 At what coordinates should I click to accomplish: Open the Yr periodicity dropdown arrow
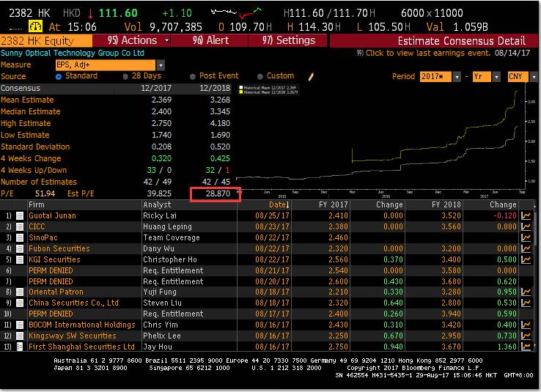(496, 76)
